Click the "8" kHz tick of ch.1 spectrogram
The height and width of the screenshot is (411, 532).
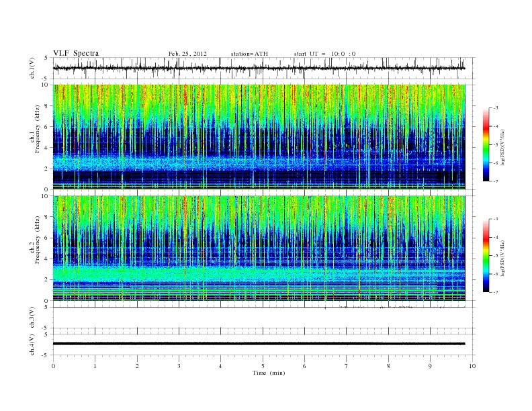point(47,105)
